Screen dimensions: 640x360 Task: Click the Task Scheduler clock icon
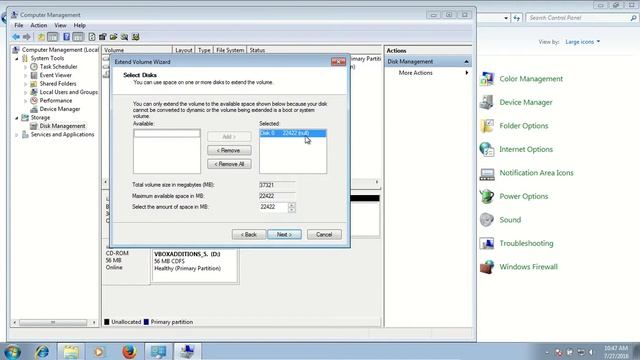[x=34, y=67]
